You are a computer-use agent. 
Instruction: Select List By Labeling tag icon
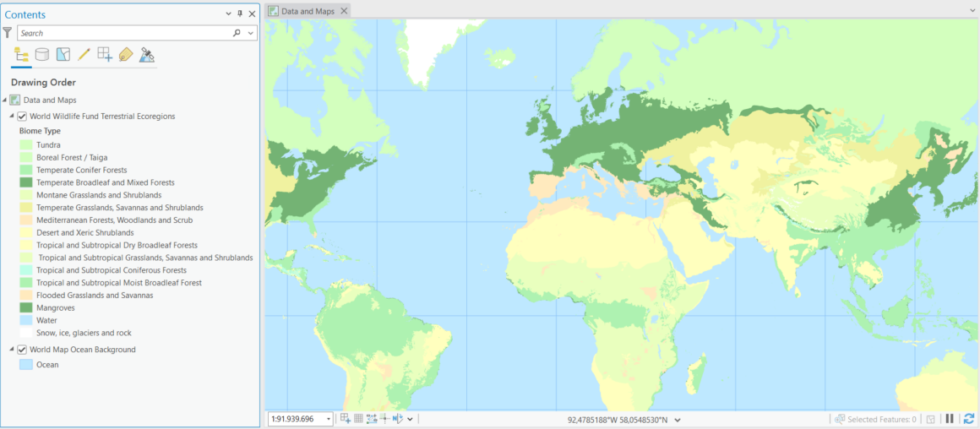coord(126,54)
